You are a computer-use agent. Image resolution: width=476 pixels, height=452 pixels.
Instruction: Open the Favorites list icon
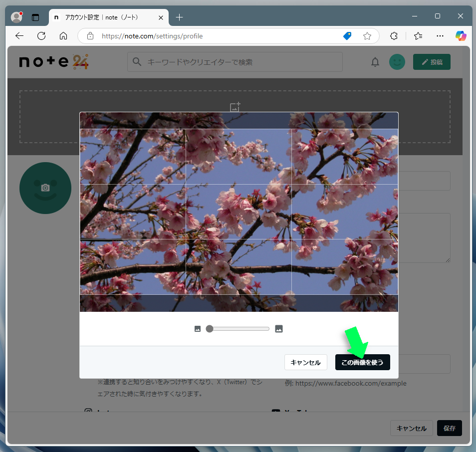[x=418, y=36]
